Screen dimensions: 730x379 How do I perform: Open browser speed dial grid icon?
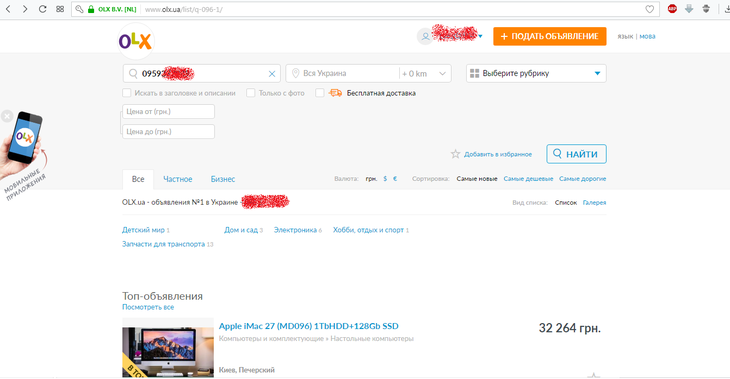tap(60, 9)
